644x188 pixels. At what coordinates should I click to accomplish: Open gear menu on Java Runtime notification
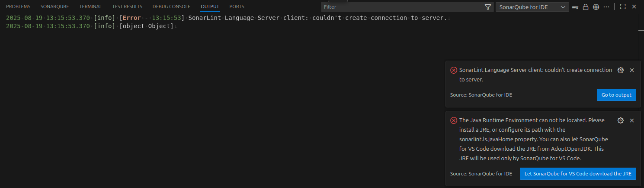pos(621,120)
